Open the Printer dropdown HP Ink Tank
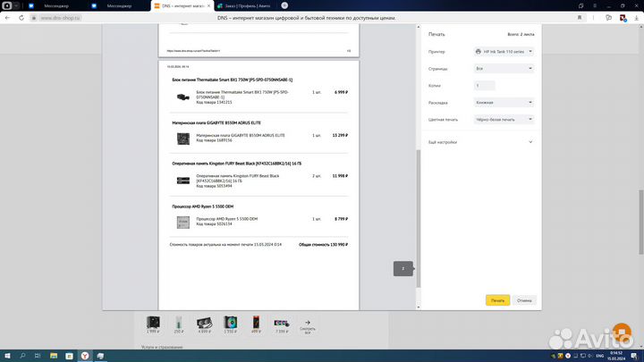This screenshot has width=644, height=362. point(504,52)
